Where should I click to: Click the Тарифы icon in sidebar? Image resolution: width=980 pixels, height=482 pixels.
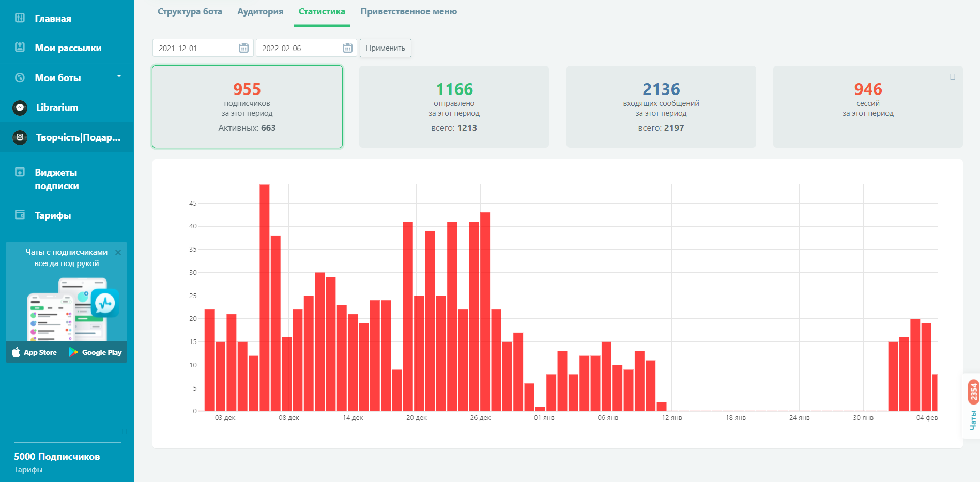[x=20, y=215]
